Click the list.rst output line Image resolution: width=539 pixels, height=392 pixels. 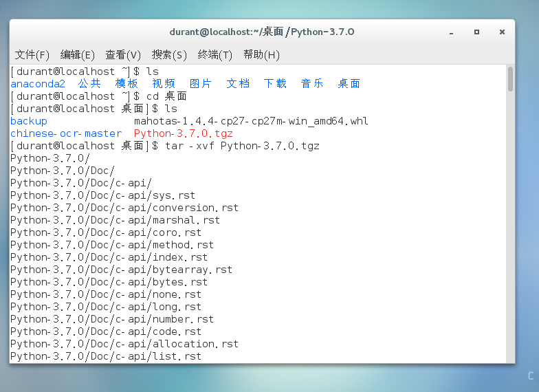106,356
